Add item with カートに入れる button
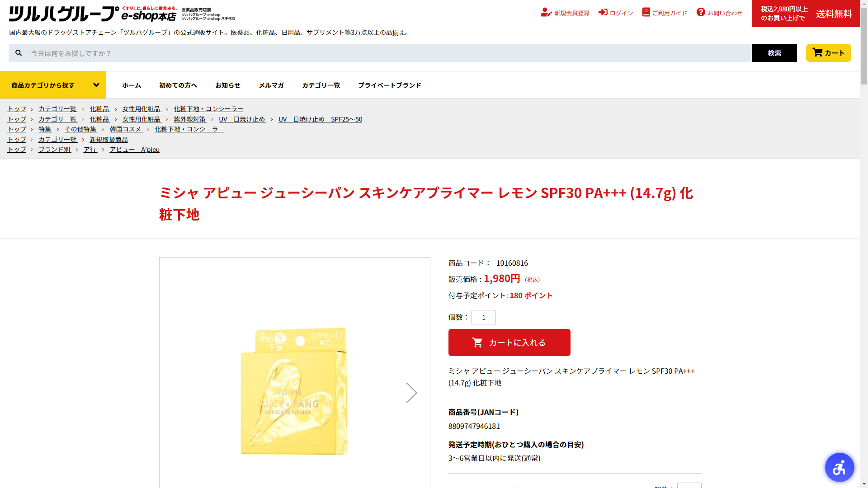Screen dimensions: 868x488 tap(509, 343)
